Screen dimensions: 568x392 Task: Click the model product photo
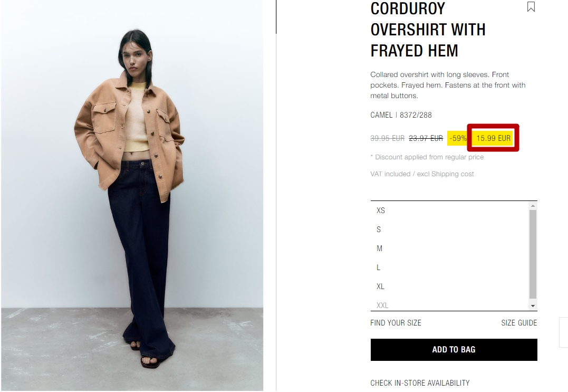pyautogui.click(x=132, y=195)
